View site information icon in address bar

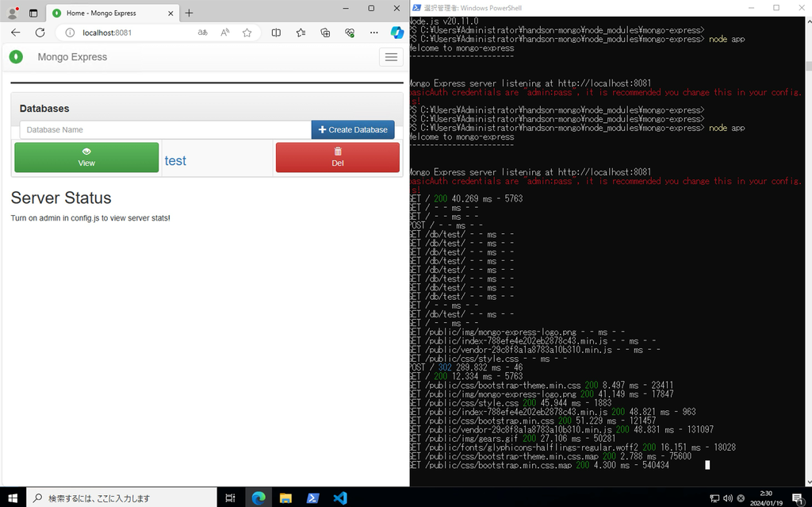[x=70, y=33]
